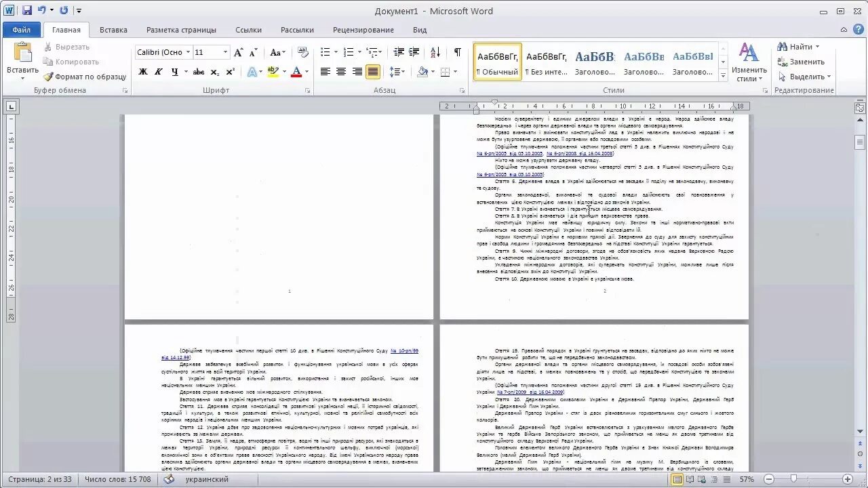Show paragraph marks with the pilcrow
Image resolution: width=868 pixels, height=488 pixels.
tap(458, 52)
